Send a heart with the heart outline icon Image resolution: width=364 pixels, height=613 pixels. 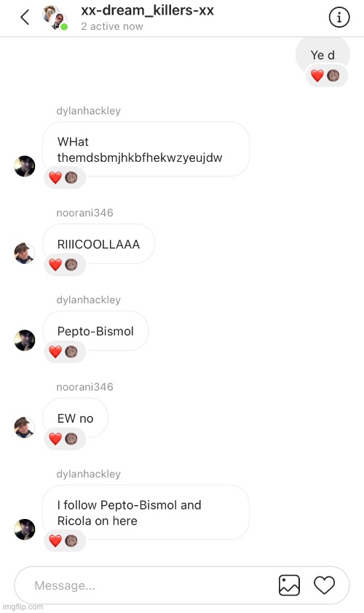(324, 585)
